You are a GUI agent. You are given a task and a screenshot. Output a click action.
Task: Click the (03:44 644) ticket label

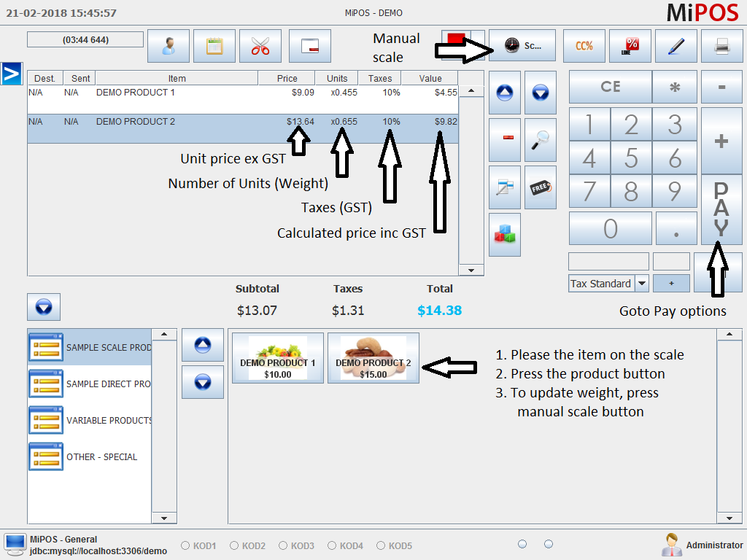click(x=85, y=39)
